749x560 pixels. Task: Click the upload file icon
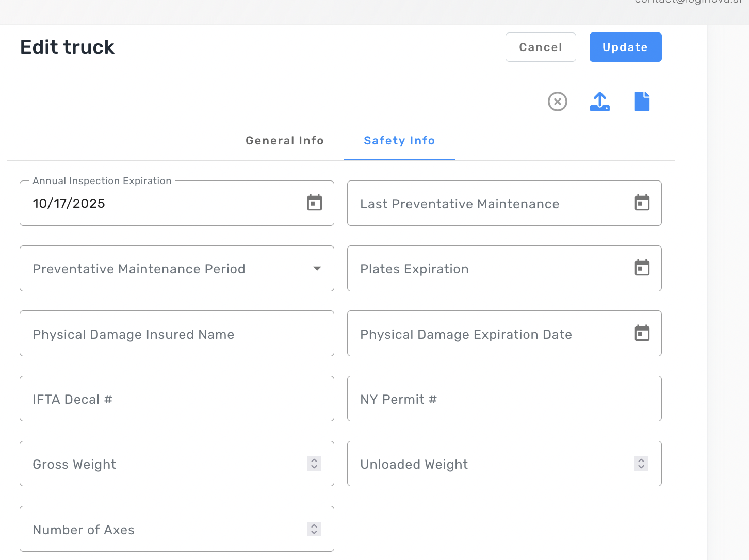coord(599,102)
